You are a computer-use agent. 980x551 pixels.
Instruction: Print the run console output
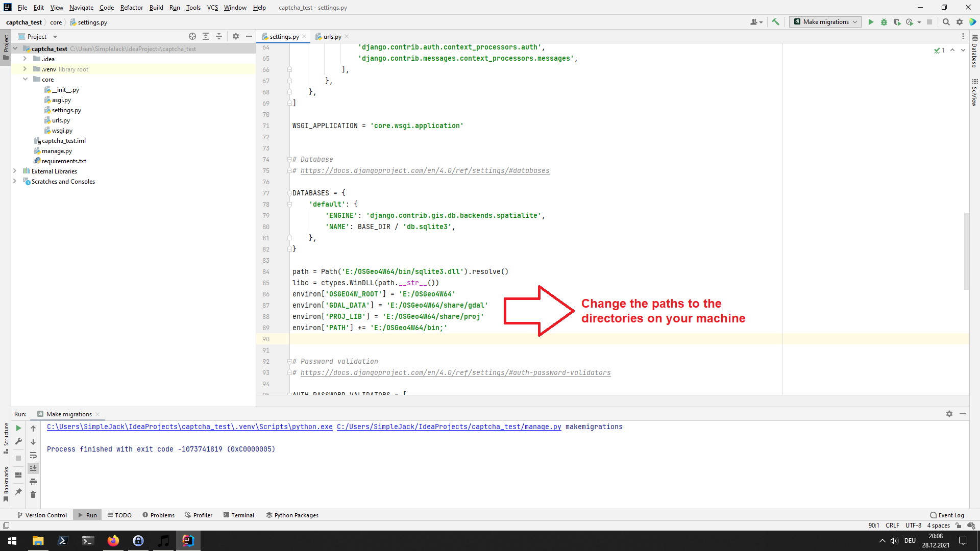[33, 482]
